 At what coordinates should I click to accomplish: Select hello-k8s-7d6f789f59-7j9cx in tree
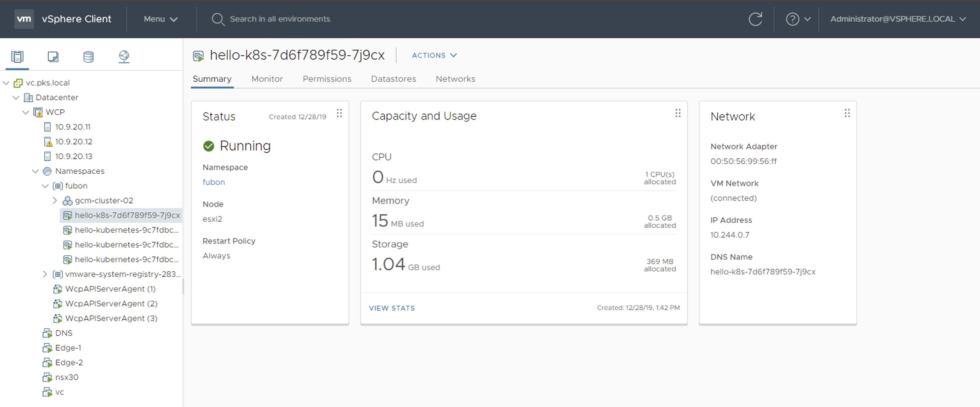click(x=121, y=215)
